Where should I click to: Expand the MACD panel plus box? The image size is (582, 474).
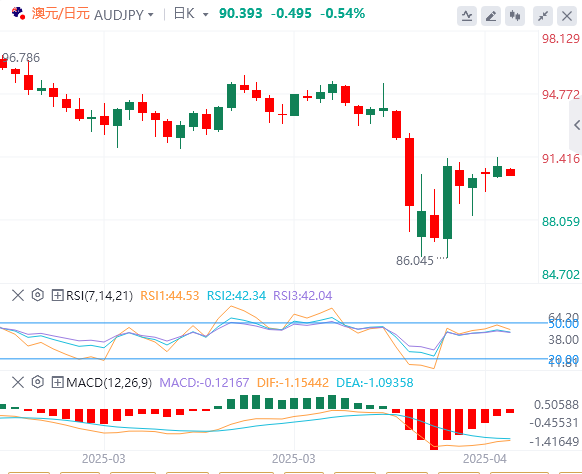[57, 382]
